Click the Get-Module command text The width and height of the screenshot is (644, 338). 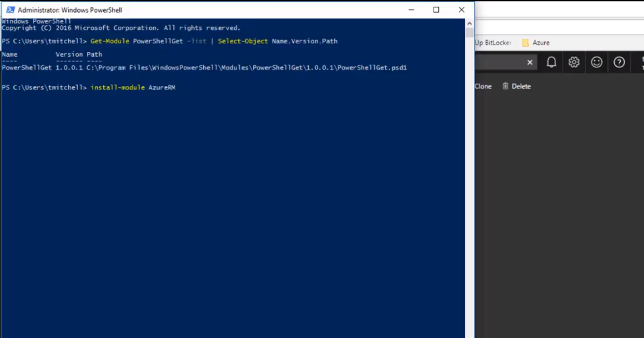click(110, 41)
